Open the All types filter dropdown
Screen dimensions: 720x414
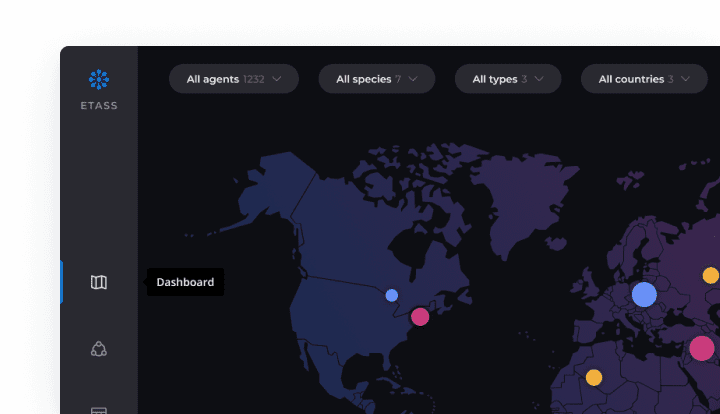508,79
